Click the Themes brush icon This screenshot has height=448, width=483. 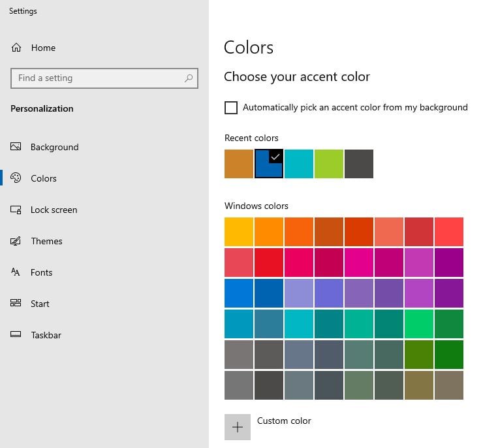tap(16, 241)
